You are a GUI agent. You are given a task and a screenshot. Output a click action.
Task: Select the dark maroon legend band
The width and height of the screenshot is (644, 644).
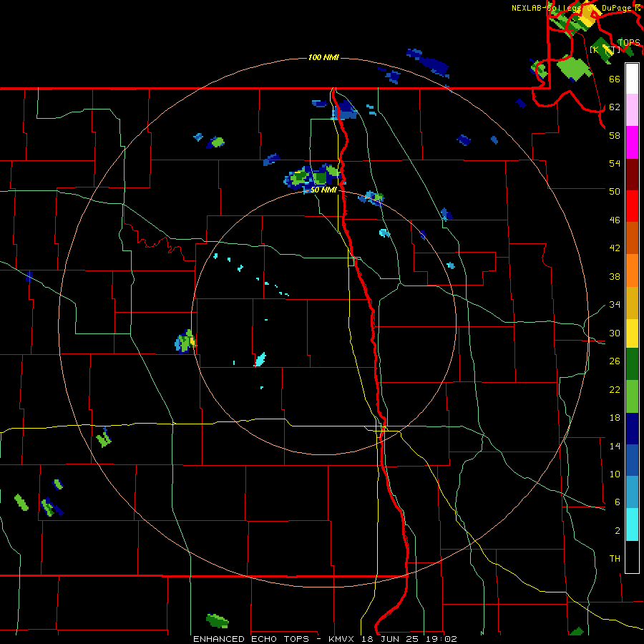(632, 175)
